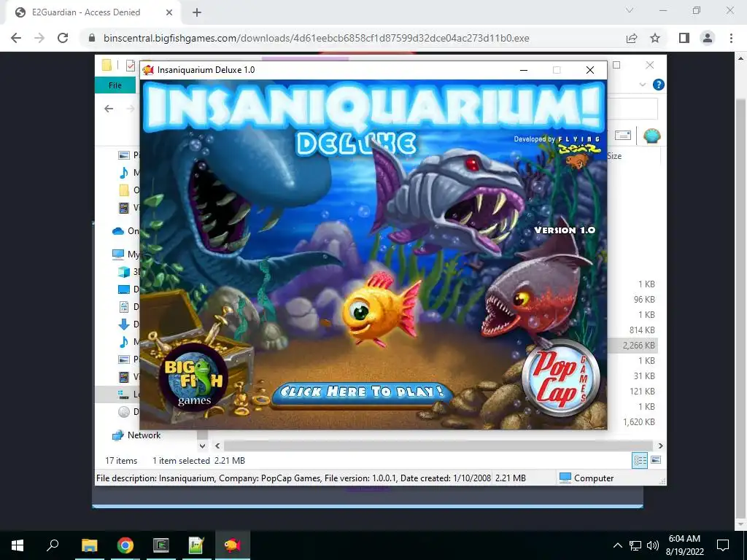This screenshot has height=560, width=747.
Task: Share this page from the address bar
Action: pos(632,38)
